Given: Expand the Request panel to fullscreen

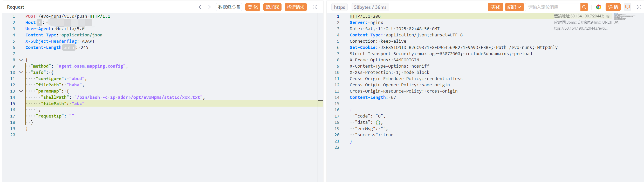Looking at the screenshot, I should pyautogui.click(x=314, y=7).
